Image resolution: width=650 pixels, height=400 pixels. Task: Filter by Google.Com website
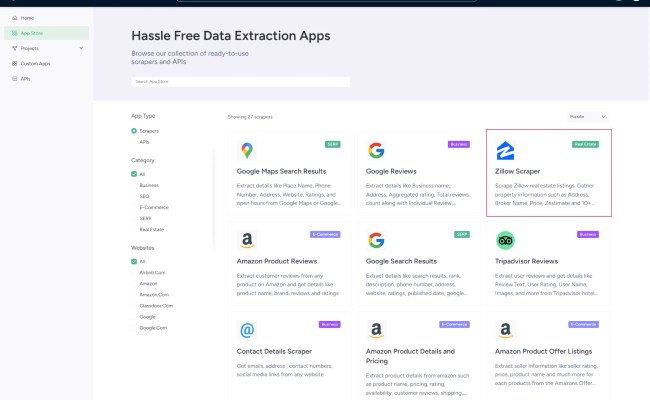[x=153, y=327]
